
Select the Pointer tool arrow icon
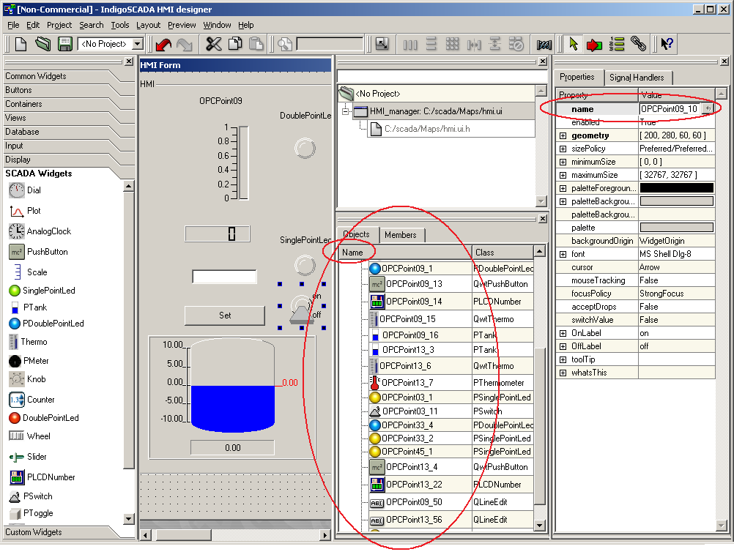[x=573, y=45]
